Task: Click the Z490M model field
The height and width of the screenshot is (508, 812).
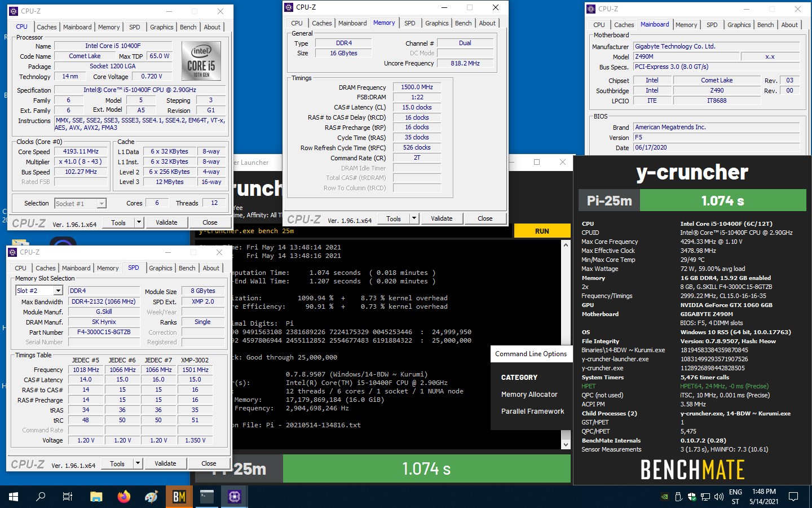Action: click(x=686, y=56)
